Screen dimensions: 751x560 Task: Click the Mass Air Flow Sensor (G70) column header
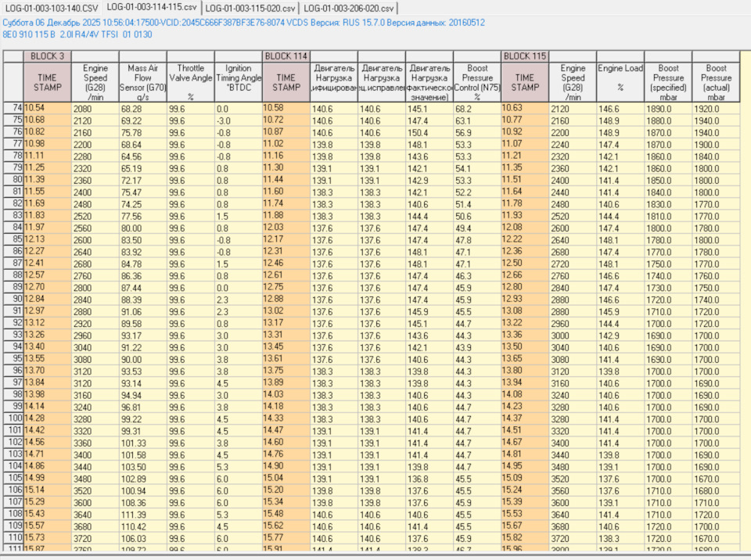pos(142,82)
